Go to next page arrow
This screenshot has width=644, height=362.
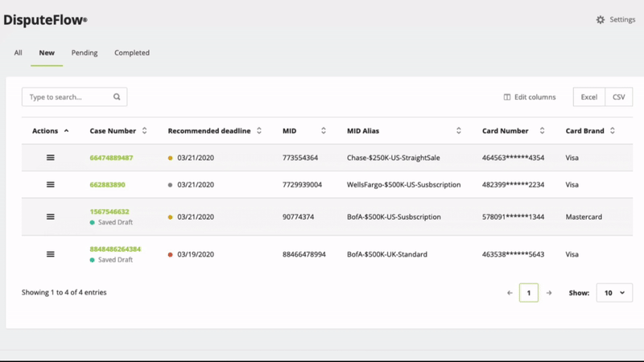click(549, 293)
